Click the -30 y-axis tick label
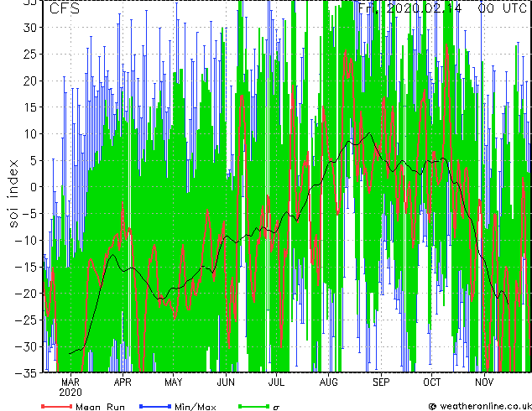The width and height of the screenshot is (532, 411). [26, 346]
